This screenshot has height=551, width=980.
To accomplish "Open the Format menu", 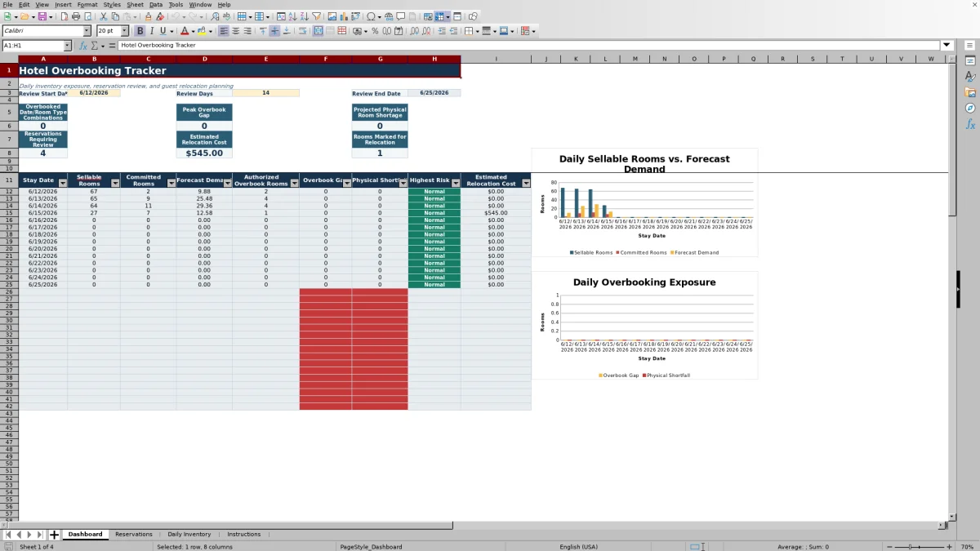I will [87, 4].
